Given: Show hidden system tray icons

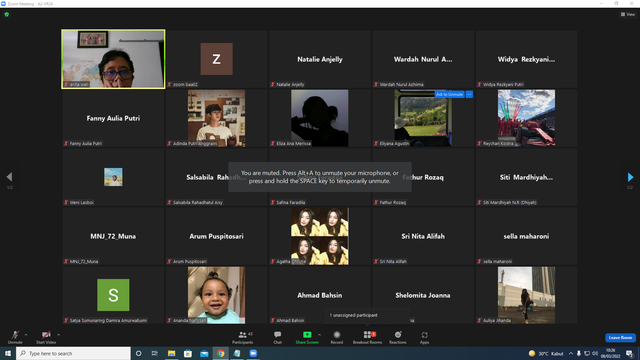Looking at the screenshot, I should [x=571, y=353].
